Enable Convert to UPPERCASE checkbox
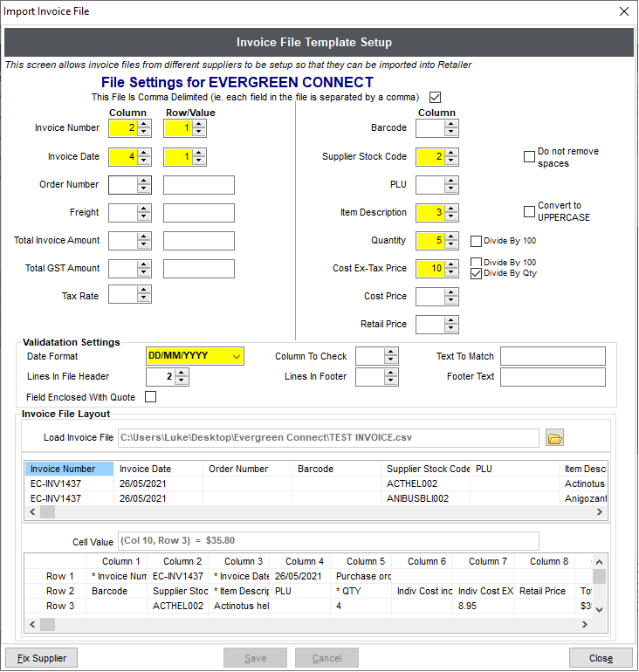Screen dimensions: 639x672 coord(529,211)
